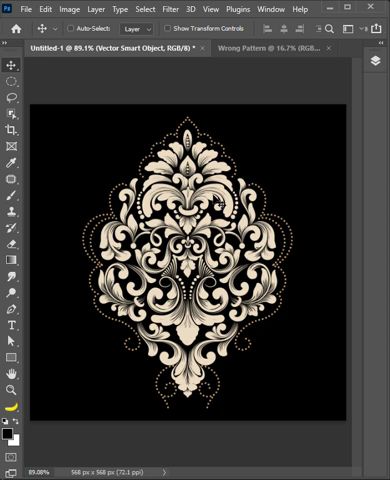Switch to the Wrong Pattern document tab
This screenshot has width=390, height=480.
click(269, 48)
